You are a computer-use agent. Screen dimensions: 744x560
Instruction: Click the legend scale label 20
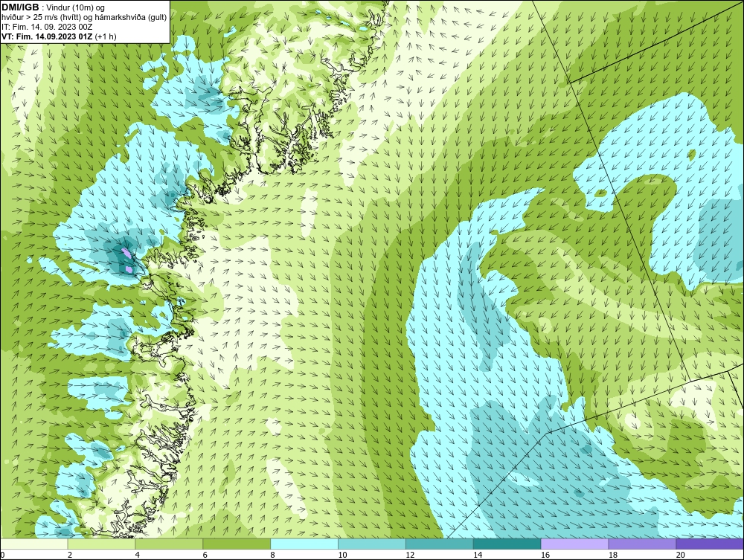(681, 555)
